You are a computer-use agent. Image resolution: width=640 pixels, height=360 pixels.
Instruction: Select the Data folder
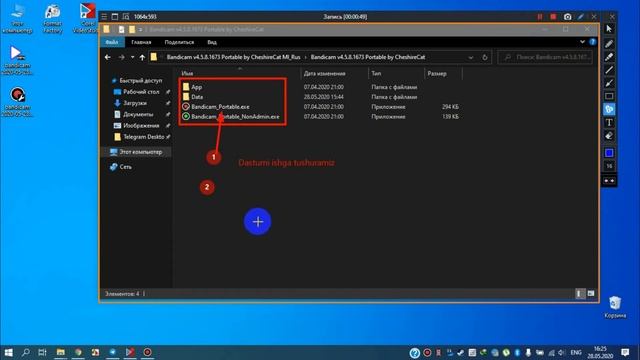click(x=197, y=97)
